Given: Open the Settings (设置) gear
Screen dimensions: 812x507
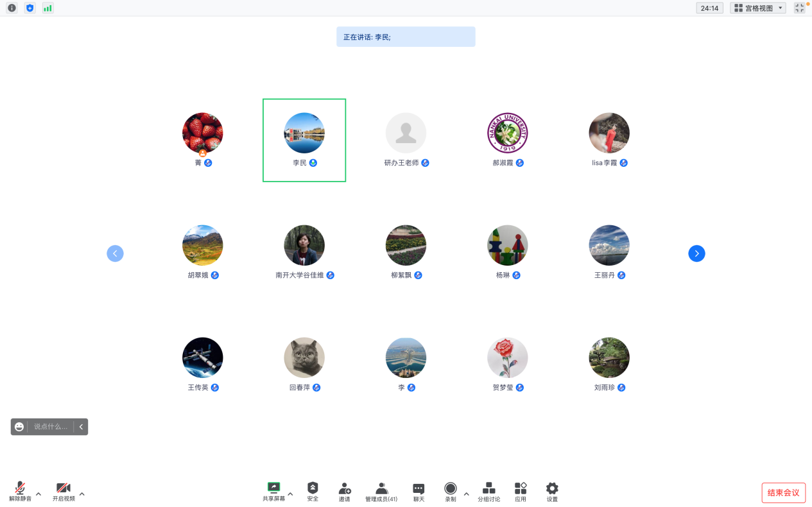Looking at the screenshot, I should point(552,492).
